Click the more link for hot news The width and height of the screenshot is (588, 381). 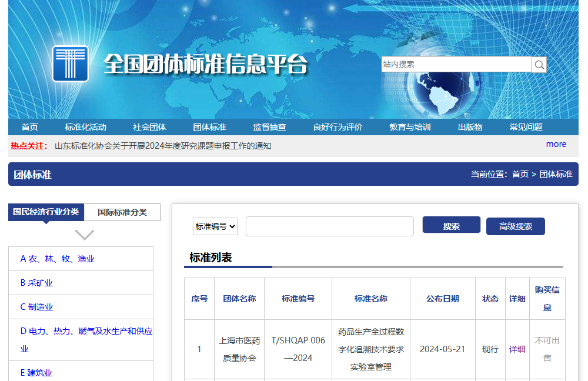point(556,144)
